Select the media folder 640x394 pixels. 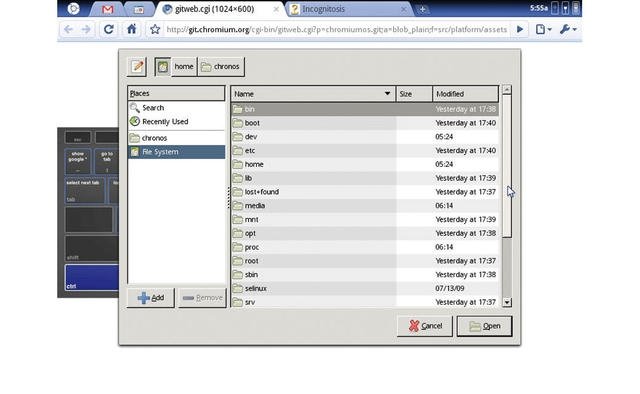point(365,206)
